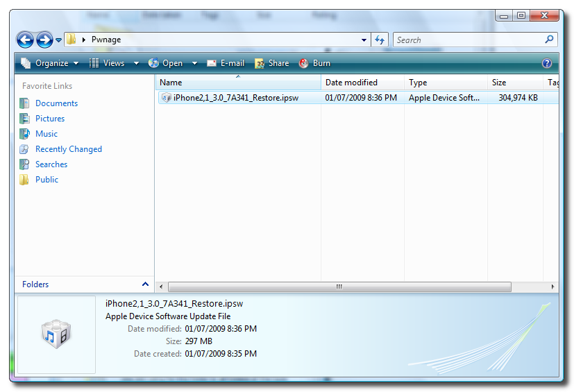The height and width of the screenshot is (392, 574).
Task: Click the file preview thumbnail in details pane
Action: coord(56,334)
